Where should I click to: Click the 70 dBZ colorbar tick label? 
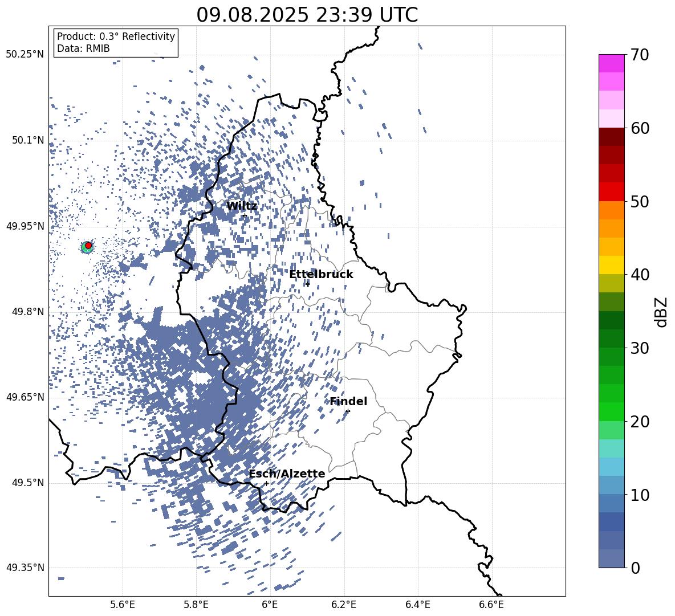click(639, 55)
